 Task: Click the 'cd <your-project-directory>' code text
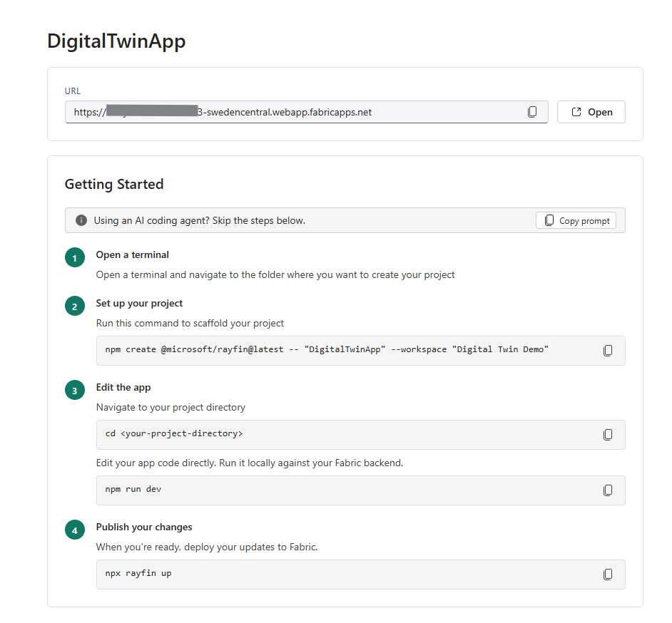tap(174, 433)
